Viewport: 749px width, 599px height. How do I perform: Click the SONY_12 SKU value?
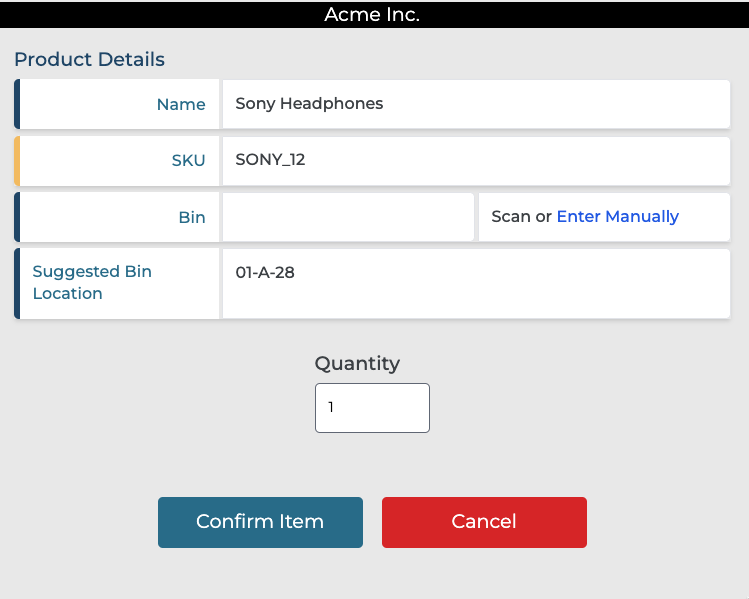(270, 160)
